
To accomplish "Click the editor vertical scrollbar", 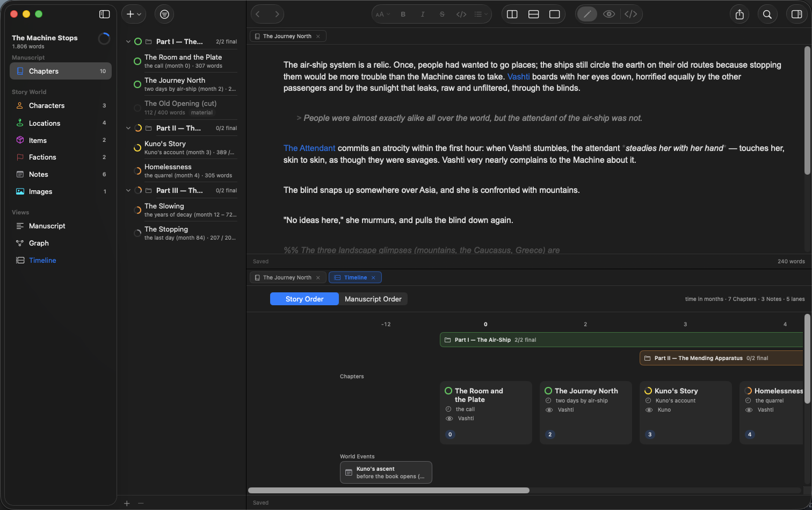I will (807, 110).
